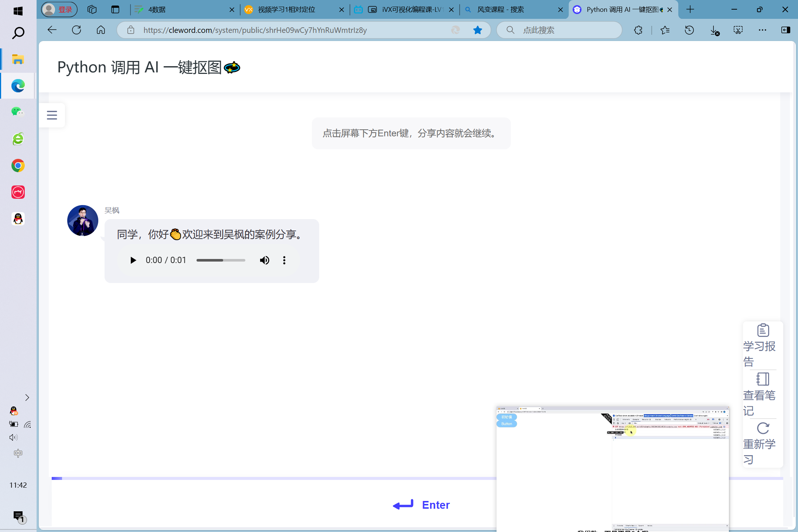Open the tab actions menu icon

click(115, 10)
